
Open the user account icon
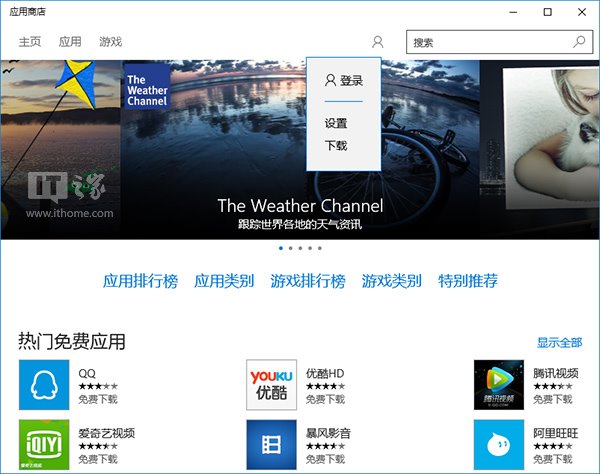coord(377,42)
